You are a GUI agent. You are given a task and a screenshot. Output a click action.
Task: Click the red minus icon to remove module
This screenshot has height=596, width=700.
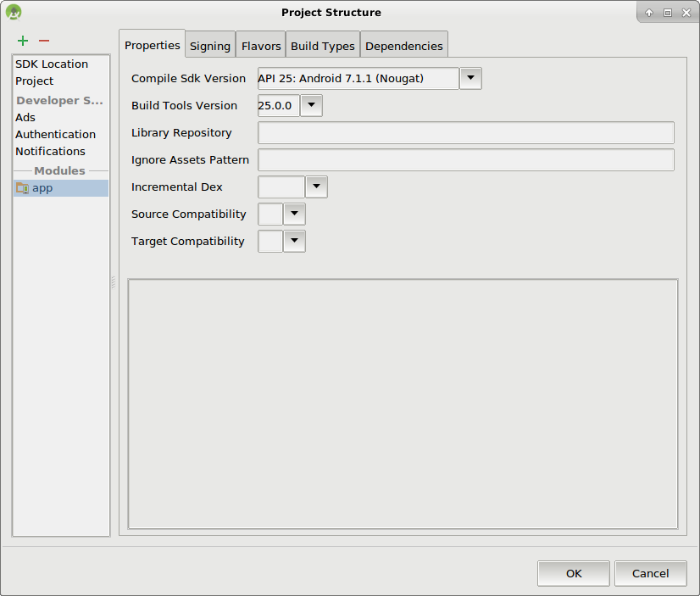point(42,40)
